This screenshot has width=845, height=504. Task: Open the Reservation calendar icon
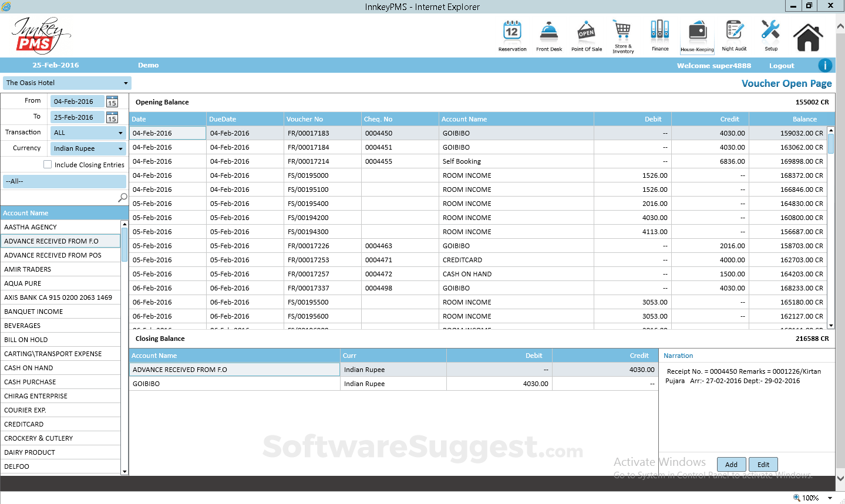(x=512, y=32)
